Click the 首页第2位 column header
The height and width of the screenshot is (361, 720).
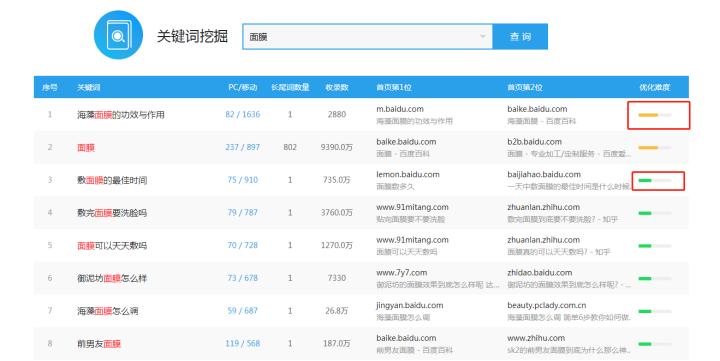[525, 87]
